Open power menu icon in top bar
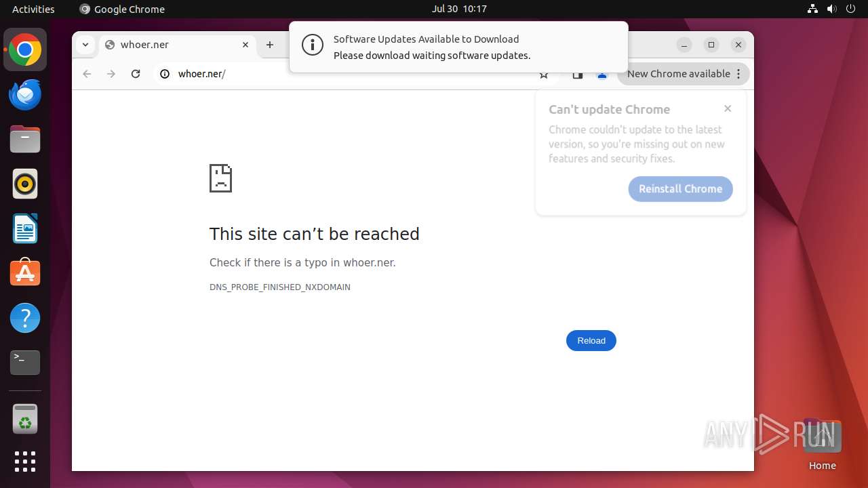Viewport: 868px width, 488px height. (x=850, y=9)
